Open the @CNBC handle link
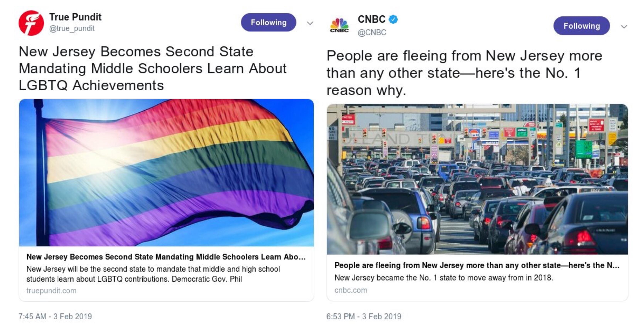The height and width of the screenshot is (335, 644). 372,33
